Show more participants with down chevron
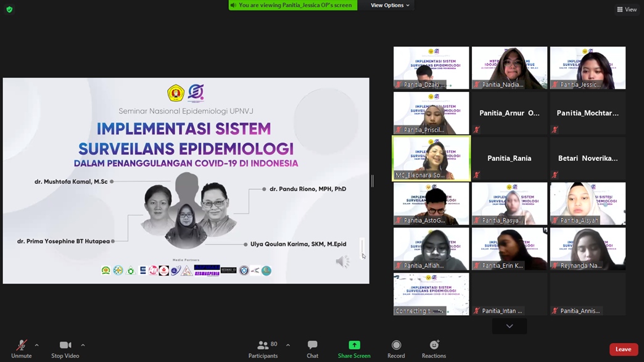The width and height of the screenshot is (644, 362). coord(510,326)
